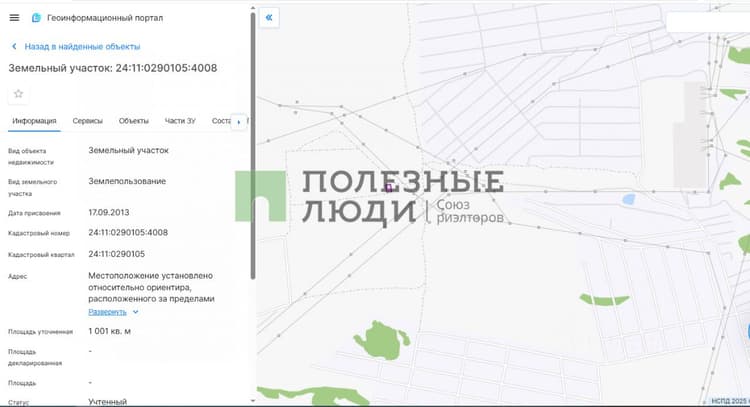The image size is (750, 407).
Task: Open the Части ЗУ tab
Action: [180, 121]
